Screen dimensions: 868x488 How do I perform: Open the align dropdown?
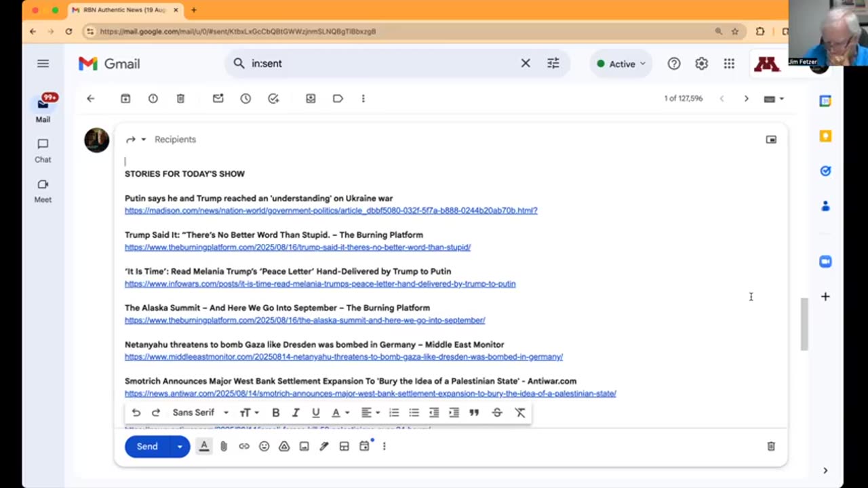tap(370, 412)
